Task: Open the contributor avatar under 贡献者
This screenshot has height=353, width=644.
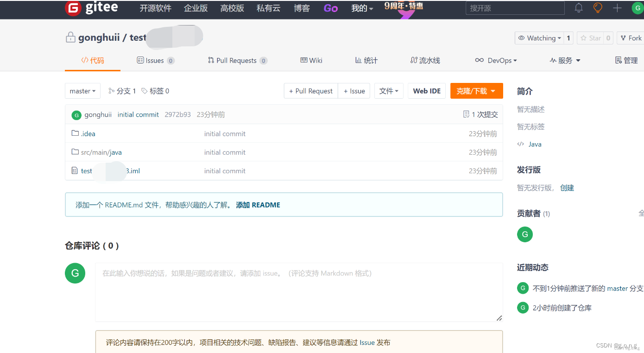Action: [524, 234]
